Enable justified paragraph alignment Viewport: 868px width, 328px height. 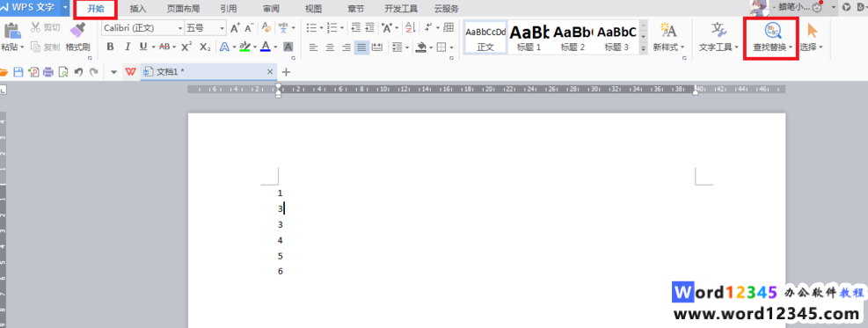[x=361, y=47]
